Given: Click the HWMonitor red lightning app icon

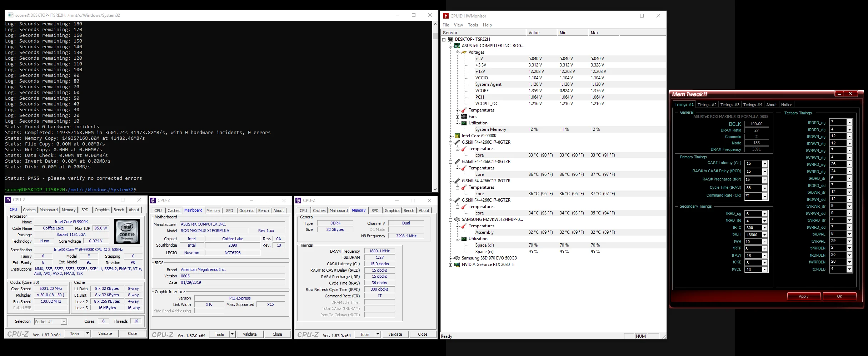Looking at the screenshot, I should (446, 16).
